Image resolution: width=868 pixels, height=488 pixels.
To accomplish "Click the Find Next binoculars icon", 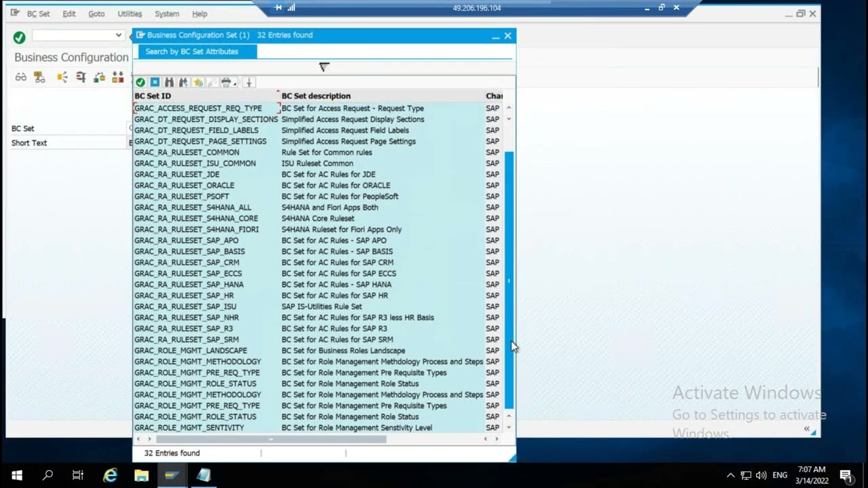I will click(x=183, y=82).
